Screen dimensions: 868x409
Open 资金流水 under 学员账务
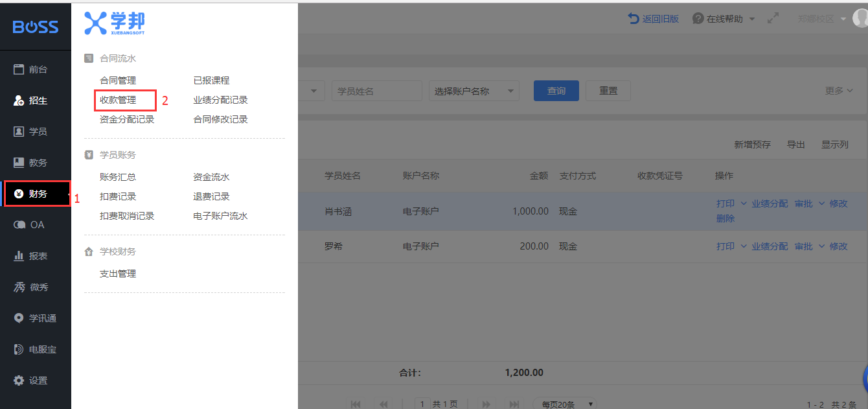[211, 177]
